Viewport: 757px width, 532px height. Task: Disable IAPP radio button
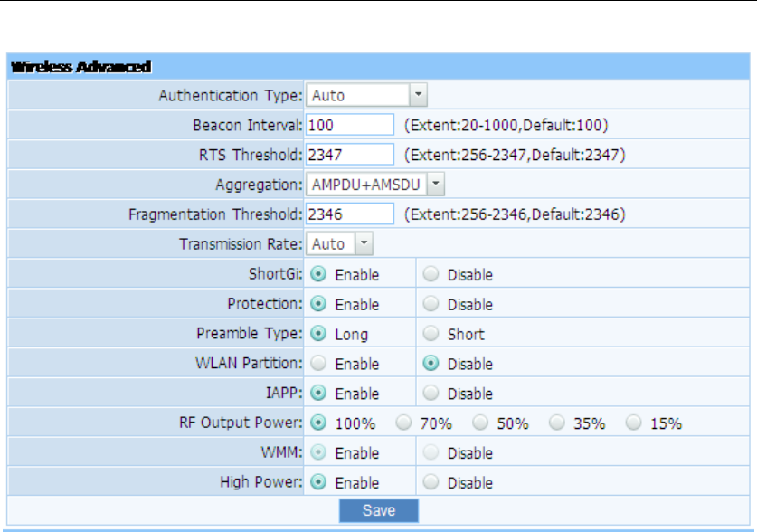coord(431,393)
